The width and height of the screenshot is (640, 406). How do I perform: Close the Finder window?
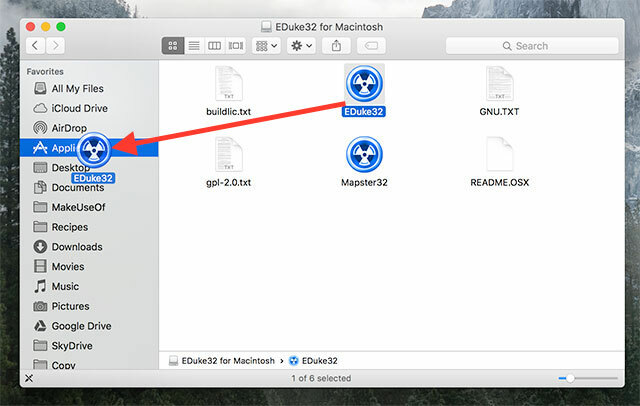click(x=30, y=27)
